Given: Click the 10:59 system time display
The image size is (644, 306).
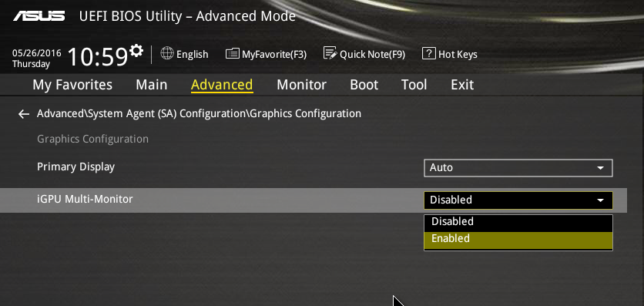Looking at the screenshot, I should tap(97, 57).
